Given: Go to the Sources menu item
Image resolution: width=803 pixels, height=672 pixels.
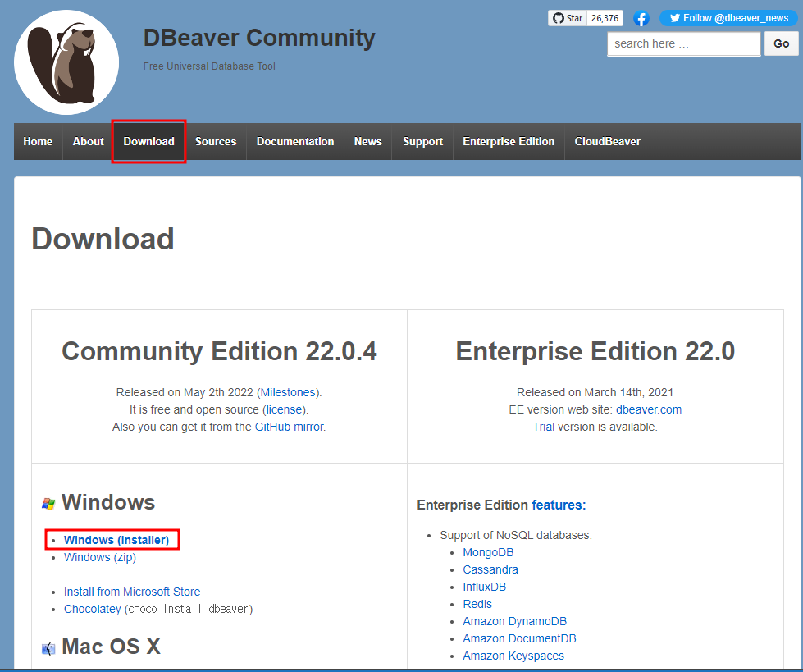Looking at the screenshot, I should tap(216, 141).
